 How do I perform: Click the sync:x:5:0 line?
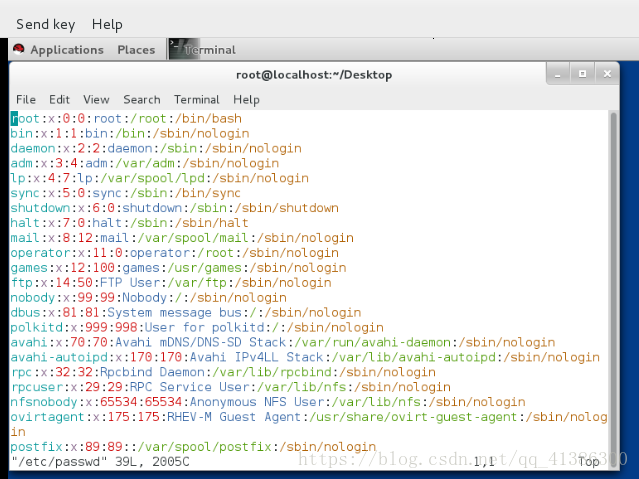pos(126,193)
